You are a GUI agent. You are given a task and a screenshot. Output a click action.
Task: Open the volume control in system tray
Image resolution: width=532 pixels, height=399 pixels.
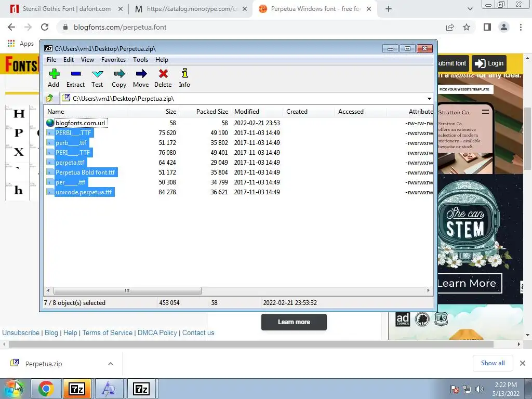click(x=480, y=389)
